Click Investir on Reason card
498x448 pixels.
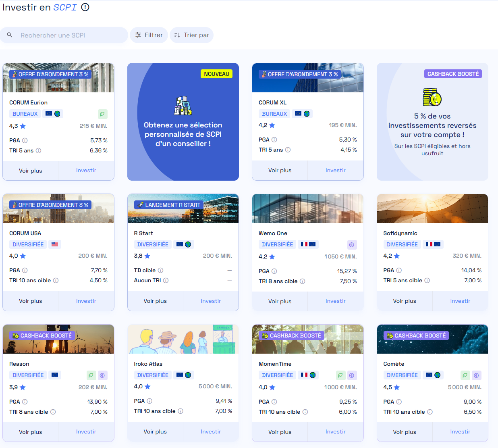[x=86, y=432]
